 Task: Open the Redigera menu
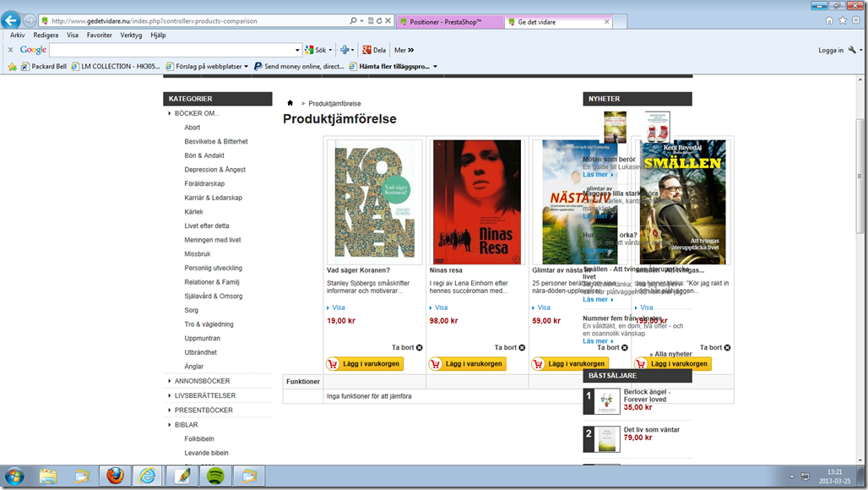46,35
